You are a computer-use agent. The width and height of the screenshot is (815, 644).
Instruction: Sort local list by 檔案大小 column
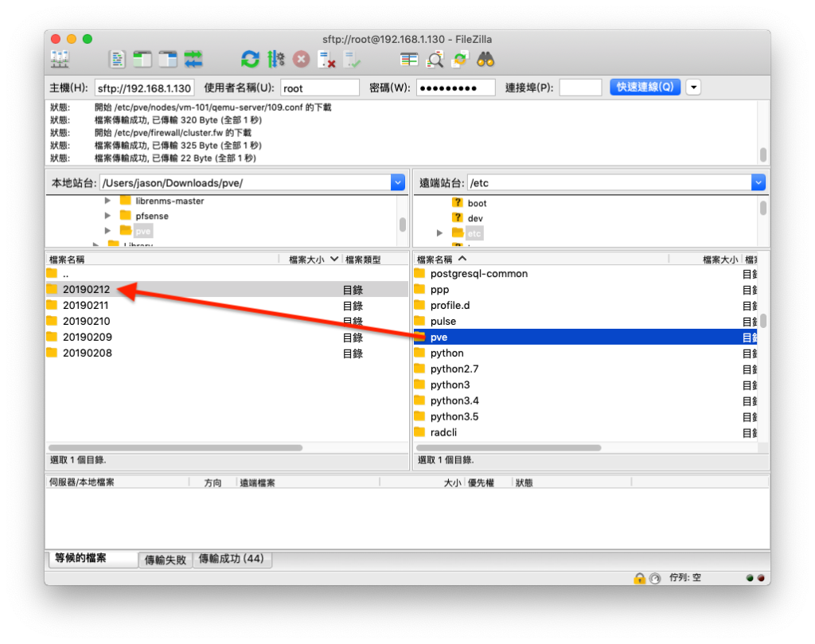[x=313, y=260]
